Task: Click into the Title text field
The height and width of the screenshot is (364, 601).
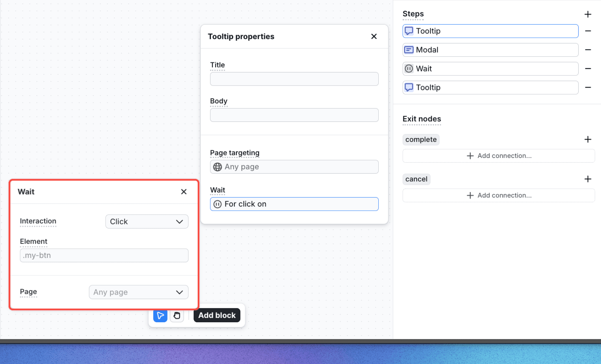Action: click(x=294, y=79)
